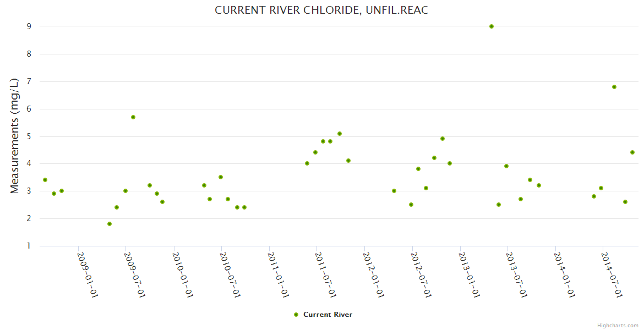Click the 6.8 mg/L data point in 2014
This screenshot has height=330, width=644.
[614, 87]
